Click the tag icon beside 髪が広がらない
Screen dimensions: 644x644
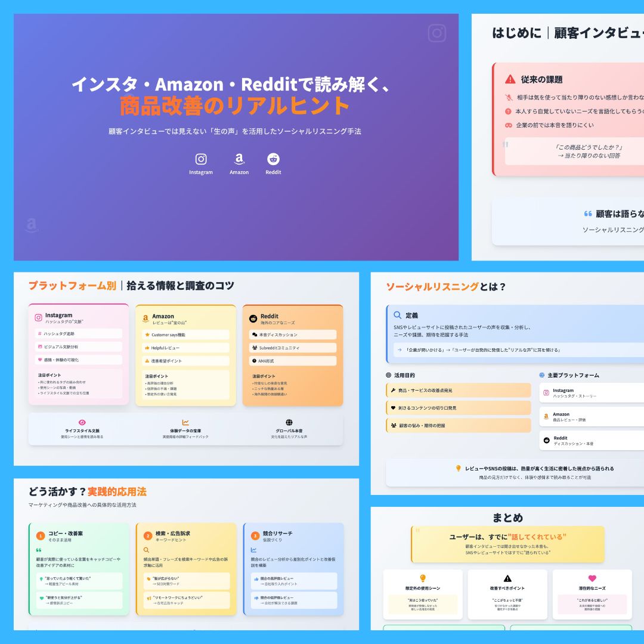[x=148, y=579]
